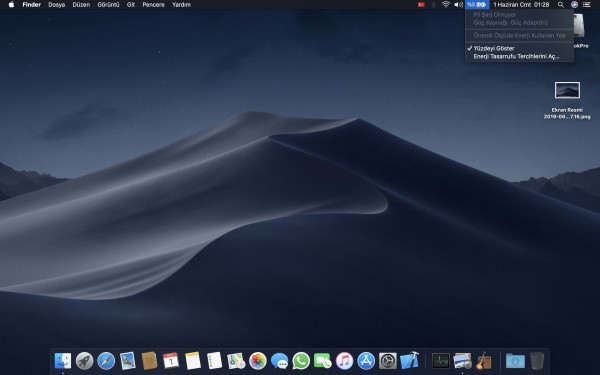Open Xcode from the Dock
This screenshot has height=375, width=600.
409,361
